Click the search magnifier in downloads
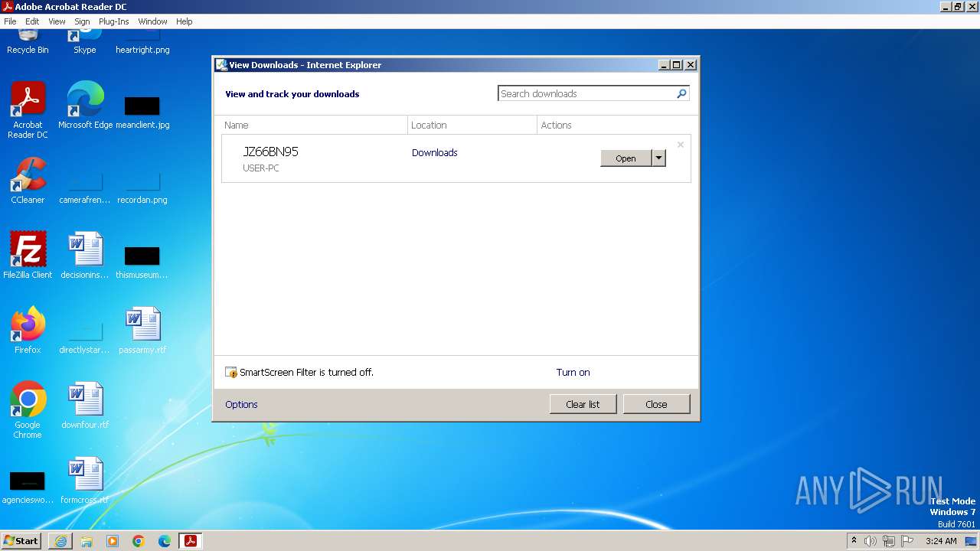The width and height of the screenshot is (980, 551). (681, 93)
